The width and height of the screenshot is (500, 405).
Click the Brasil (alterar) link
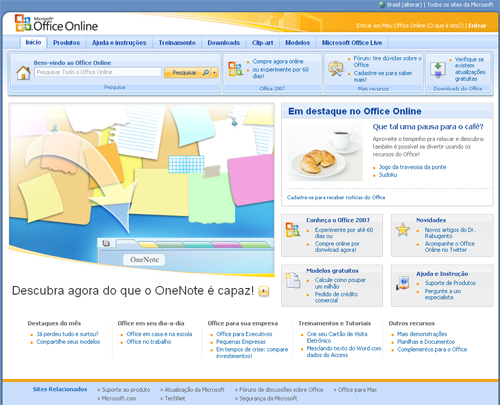pyautogui.click(x=404, y=5)
